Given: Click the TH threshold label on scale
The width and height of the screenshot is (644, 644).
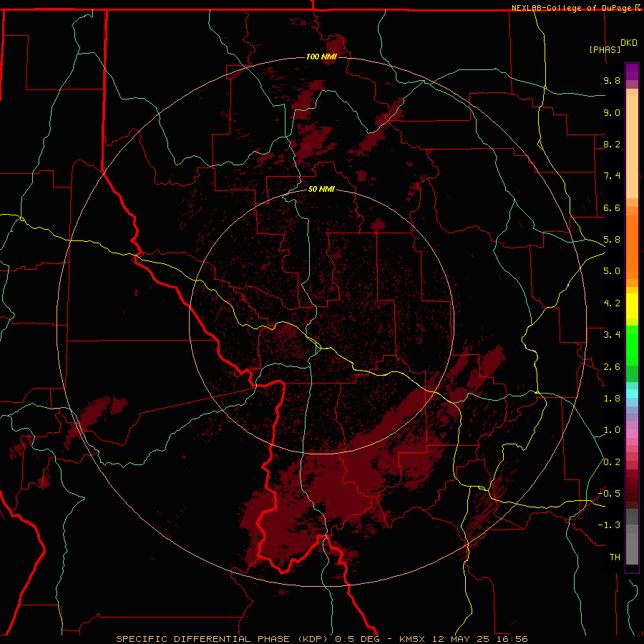Looking at the screenshot, I should [615, 557].
